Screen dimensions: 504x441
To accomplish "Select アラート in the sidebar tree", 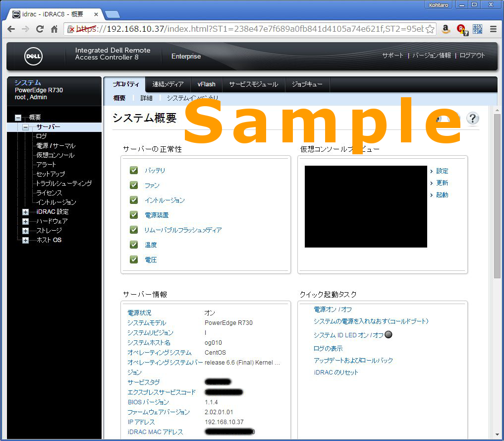I will click(46, 164).
